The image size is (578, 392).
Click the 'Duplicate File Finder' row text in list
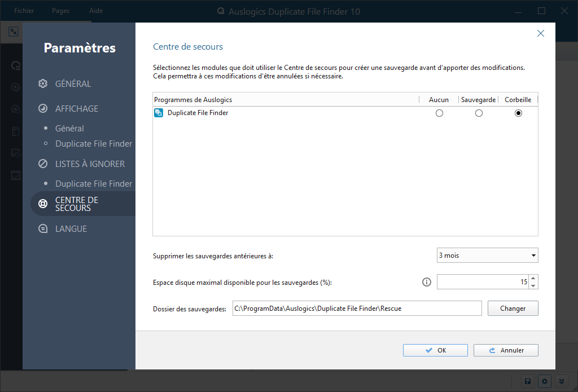(x=198, y=113)
